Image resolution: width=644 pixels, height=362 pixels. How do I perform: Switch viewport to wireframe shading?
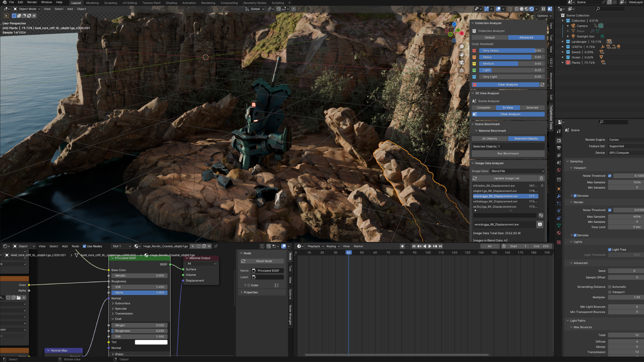point(517,9)
